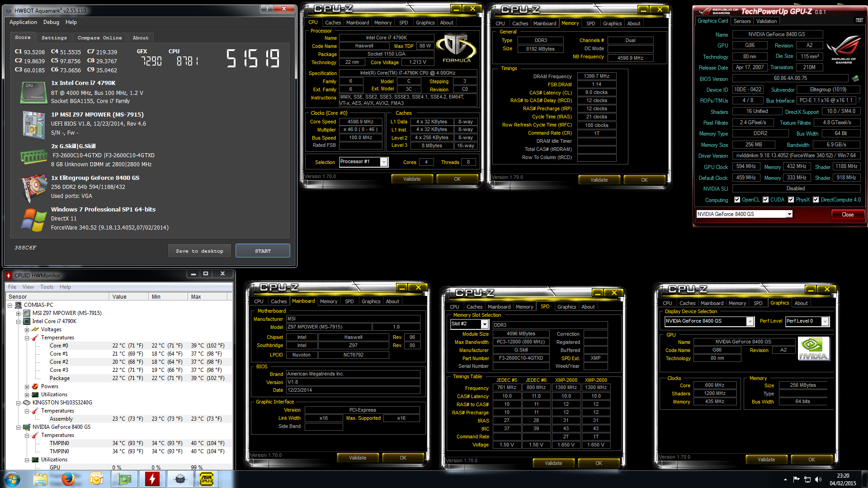Screen dimensions: 868x488
Task: Open the Tools menu in HWMonitor
Action: pyautogui.click(x=47, y=287)
